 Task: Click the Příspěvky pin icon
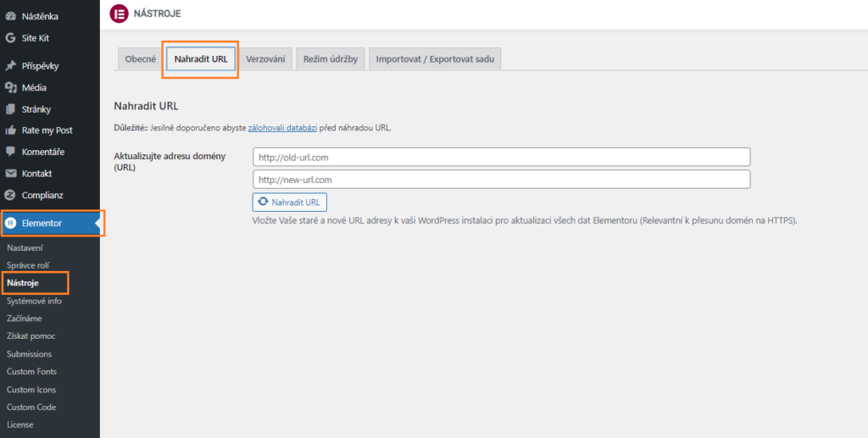pyautogui.click(x=10, y=66)
